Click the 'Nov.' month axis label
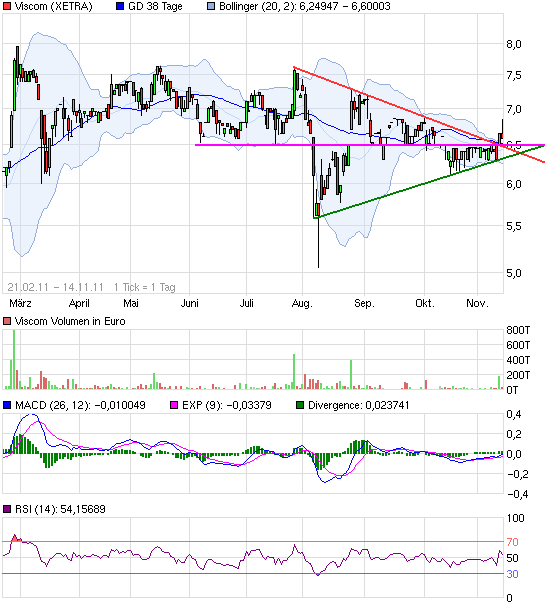This screenshot has width=545, height=606. pos(477,303)
